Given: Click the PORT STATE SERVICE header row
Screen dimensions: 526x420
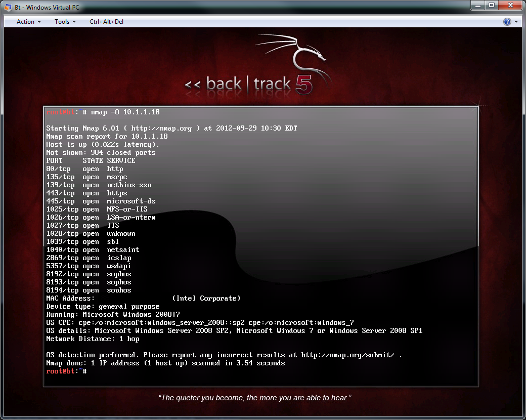Looking at the screenshot, I should tap(91, 160).
